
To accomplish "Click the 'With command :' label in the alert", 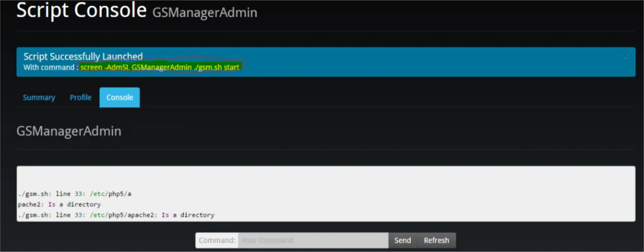I will (50, 67).
